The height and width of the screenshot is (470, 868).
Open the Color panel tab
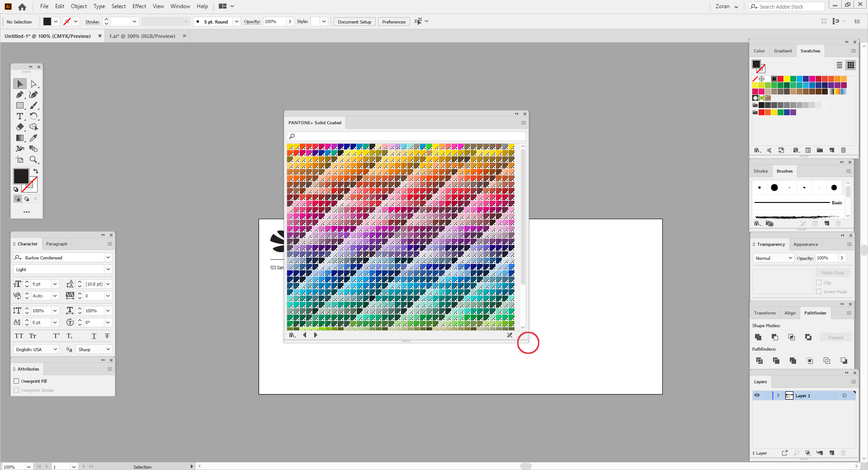[759, 51]
